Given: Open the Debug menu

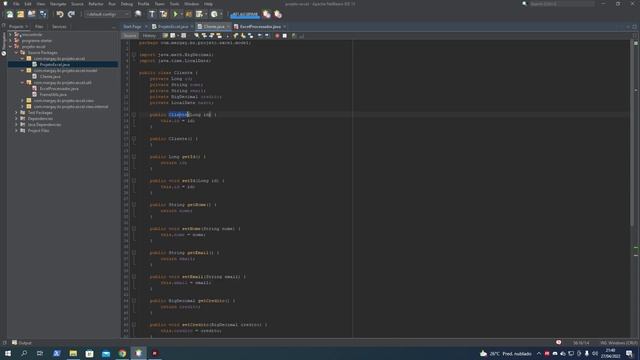Looking at the screenshot, I should click(127, 4).
